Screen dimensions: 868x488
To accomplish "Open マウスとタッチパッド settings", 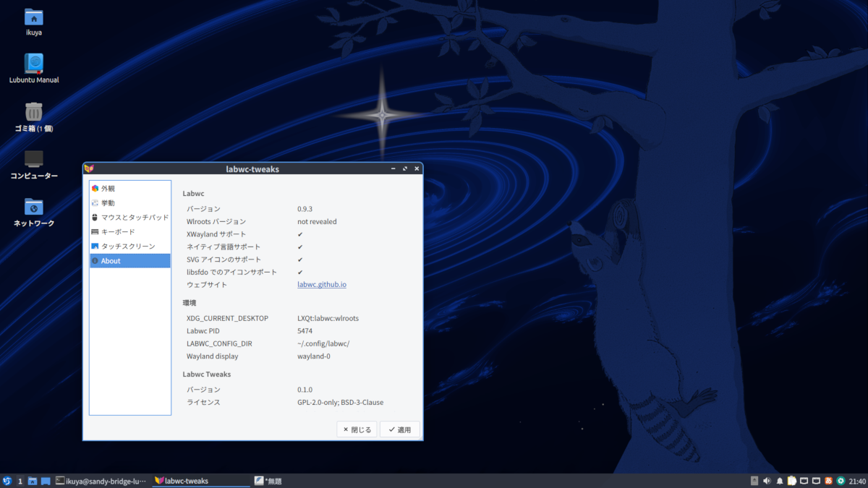I will tap(130, 217).
